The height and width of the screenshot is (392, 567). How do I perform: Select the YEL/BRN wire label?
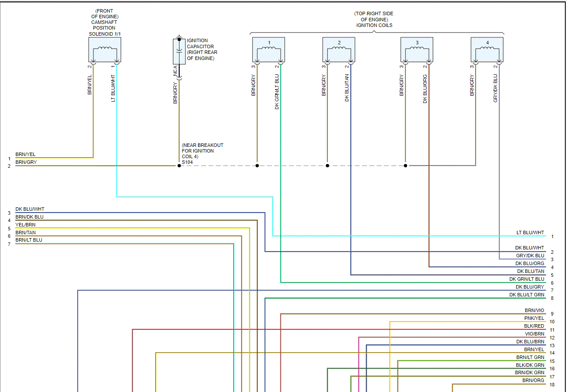click(x=26, y=225)
